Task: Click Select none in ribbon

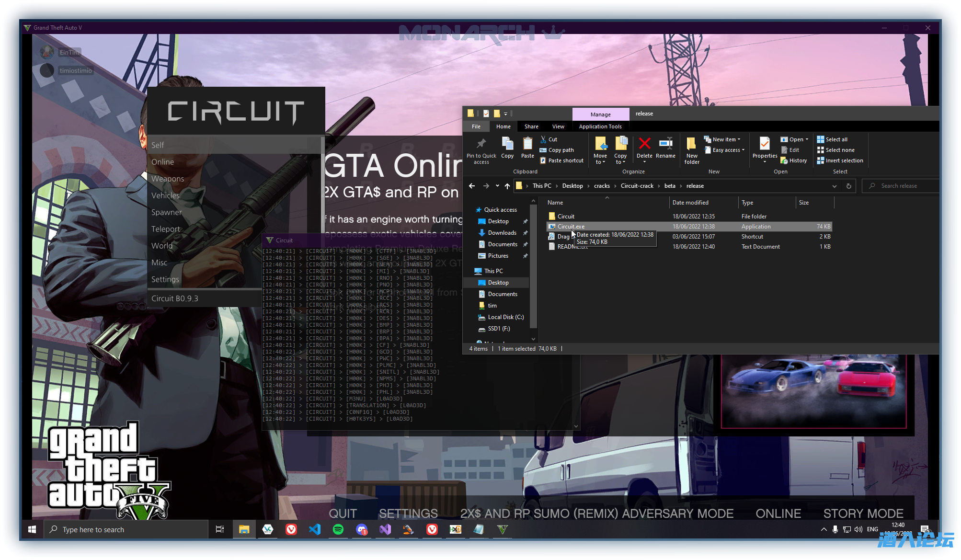Action: click(x=836, y=150)
